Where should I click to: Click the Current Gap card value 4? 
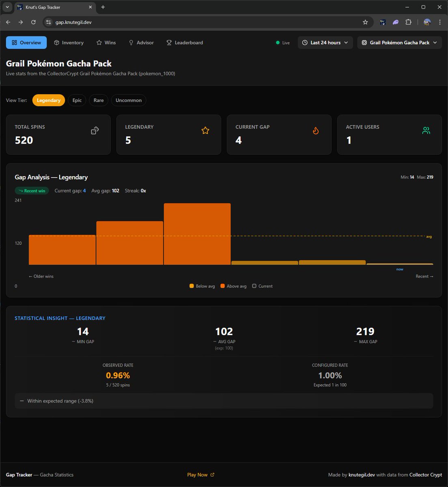click(239, 140)
